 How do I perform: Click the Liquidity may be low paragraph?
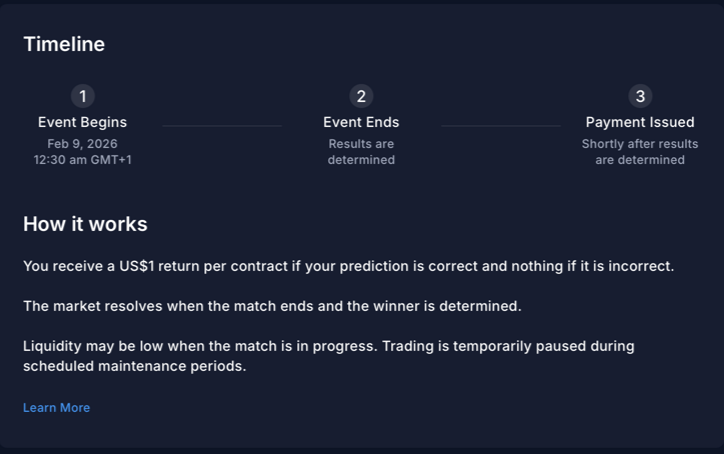click(x=329, y=356)
